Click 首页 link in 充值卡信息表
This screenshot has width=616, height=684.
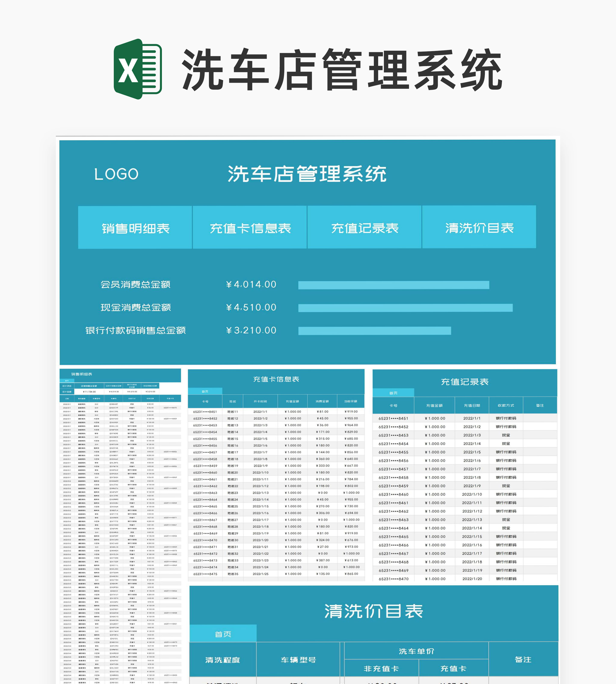point(205,391)
